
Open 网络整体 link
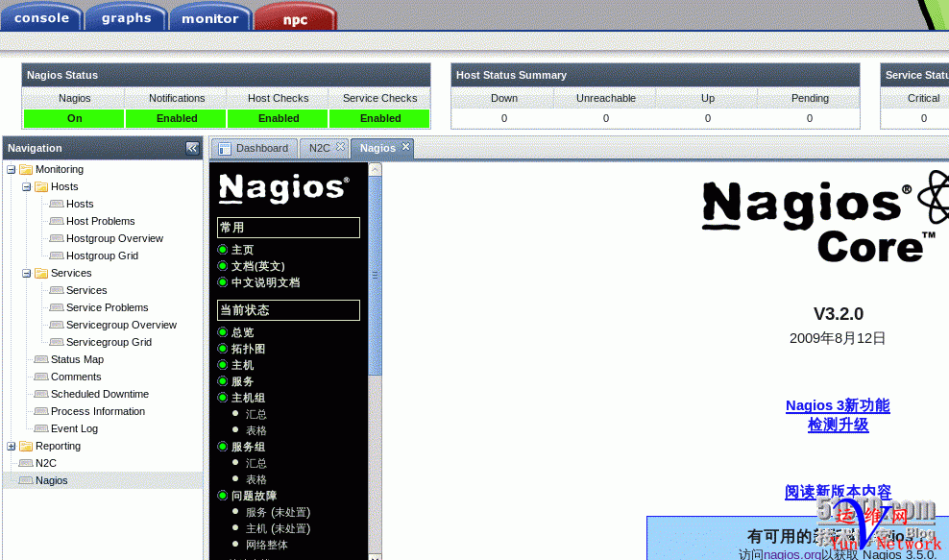(267, 545)
